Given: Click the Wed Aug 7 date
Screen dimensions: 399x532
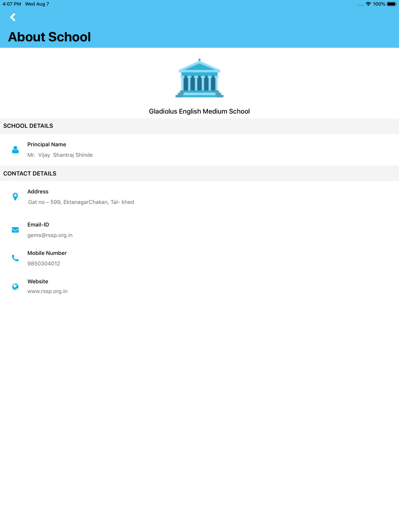Looking at the screenshot, I should [37, 4].
